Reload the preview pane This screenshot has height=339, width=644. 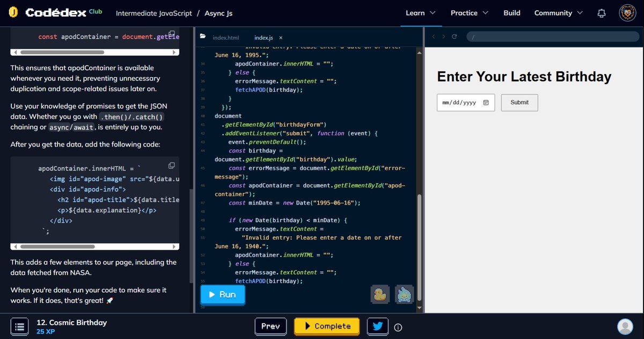tap(455, 37)
